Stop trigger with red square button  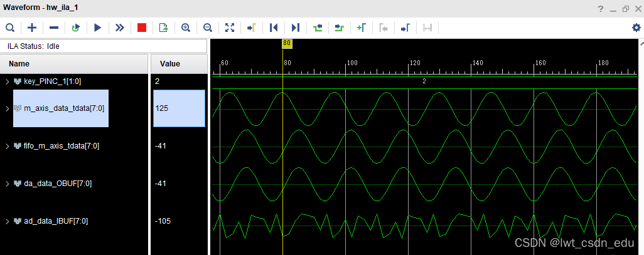(x=142, y=28)
